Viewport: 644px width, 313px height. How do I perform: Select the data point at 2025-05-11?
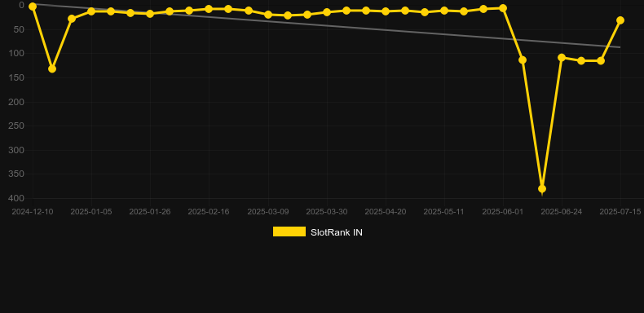pyautogui.click(x=444, y=11)
